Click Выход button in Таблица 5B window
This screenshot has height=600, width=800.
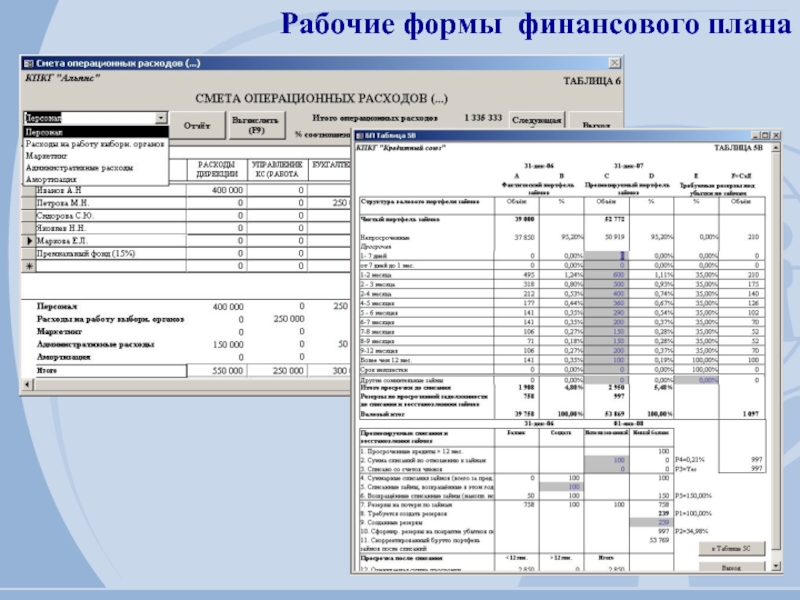click(732, 567)
